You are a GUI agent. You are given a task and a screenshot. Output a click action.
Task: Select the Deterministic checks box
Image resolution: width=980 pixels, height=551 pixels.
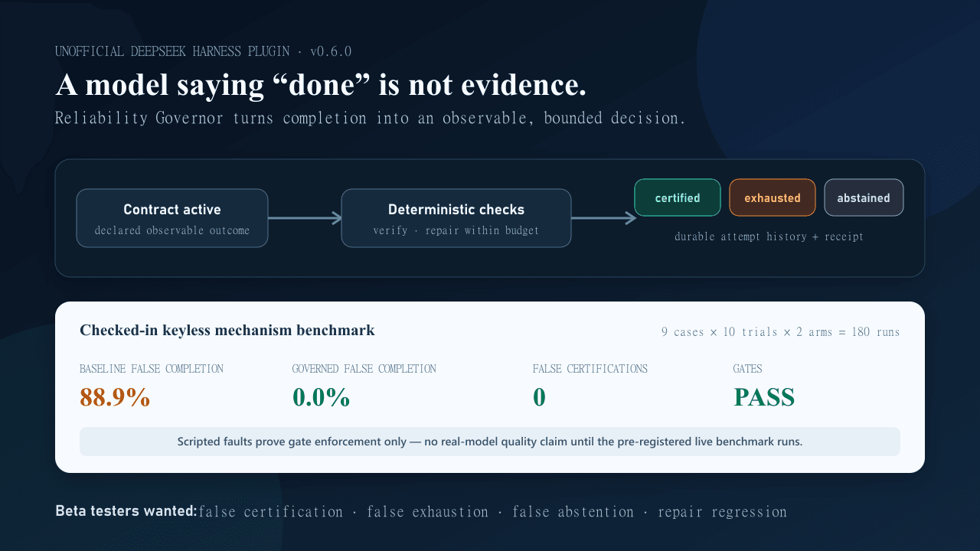[456, 218]
